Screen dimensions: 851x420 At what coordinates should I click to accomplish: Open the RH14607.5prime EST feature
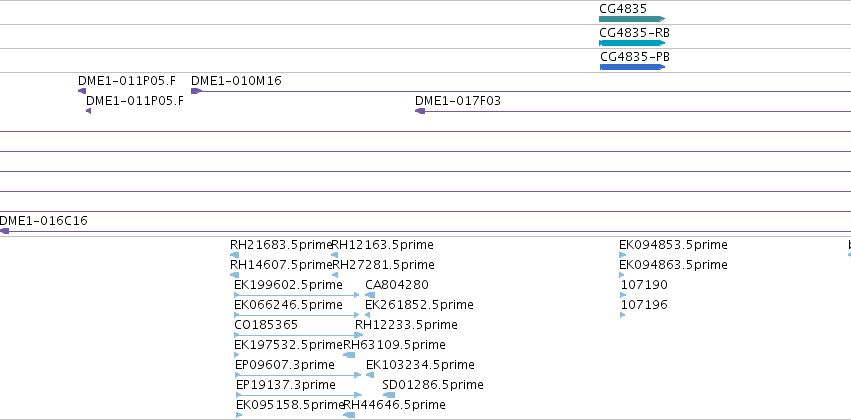234,275
